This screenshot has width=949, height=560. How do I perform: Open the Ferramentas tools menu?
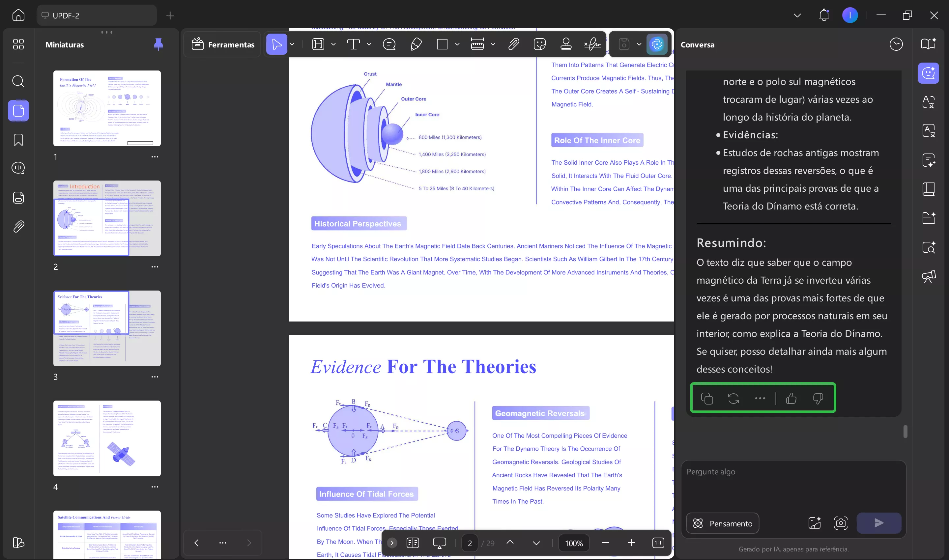tap(223, 44)
